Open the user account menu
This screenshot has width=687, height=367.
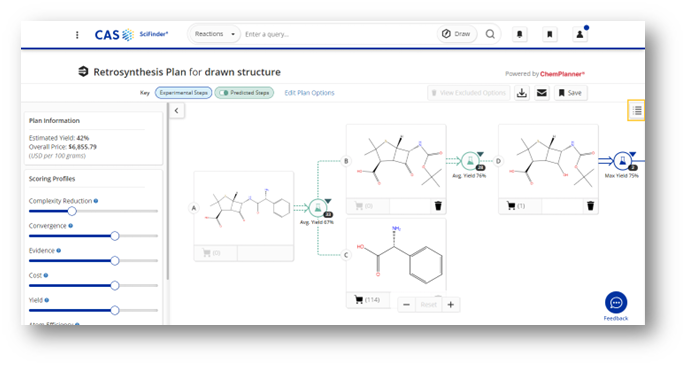pos(580,34)
